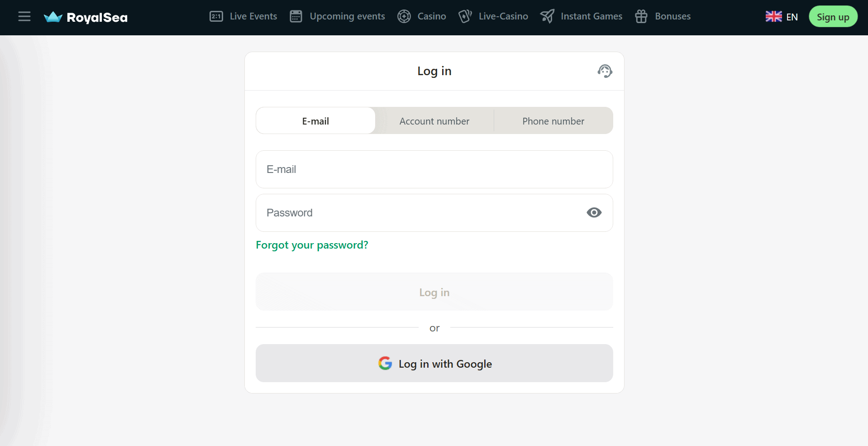868x446 pixels.
Task: Focus the E-mail input field
Action: click(x=434, y=169)
